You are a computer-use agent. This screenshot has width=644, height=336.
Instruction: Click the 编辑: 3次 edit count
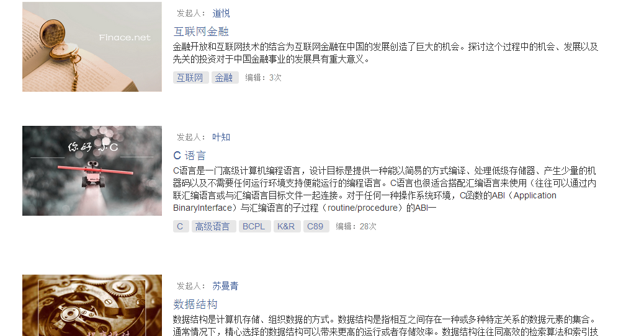263,77
